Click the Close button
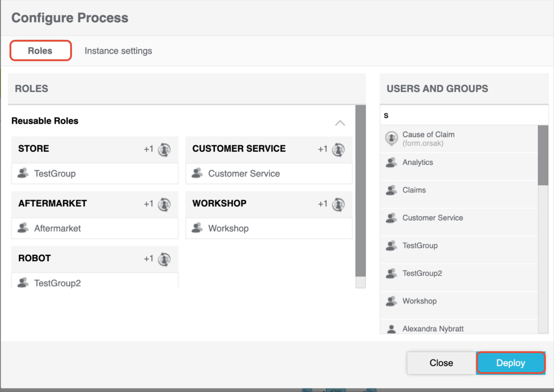This screenshot has width=554, height=392. 441,363
